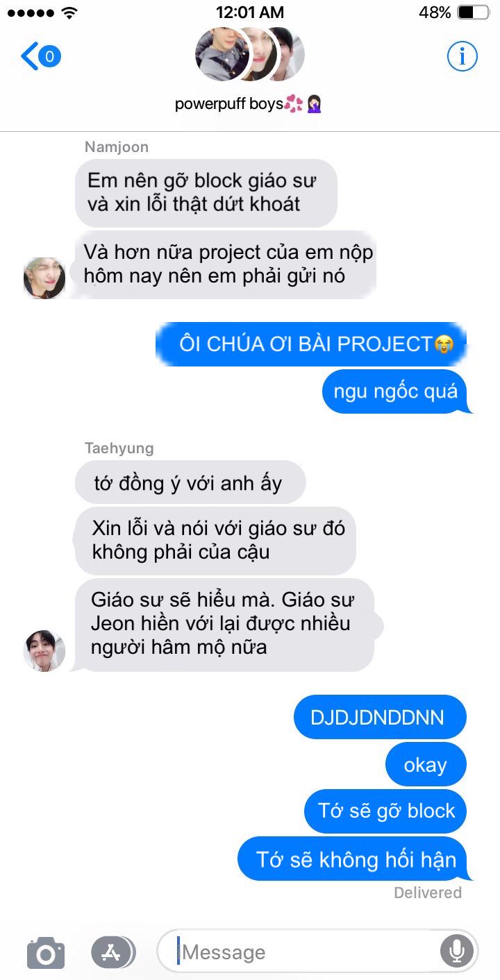The height and width of the screenshot is (980, 500).
Task: Tap the battery icon in status bar
Action: click(x=475, y=12)
